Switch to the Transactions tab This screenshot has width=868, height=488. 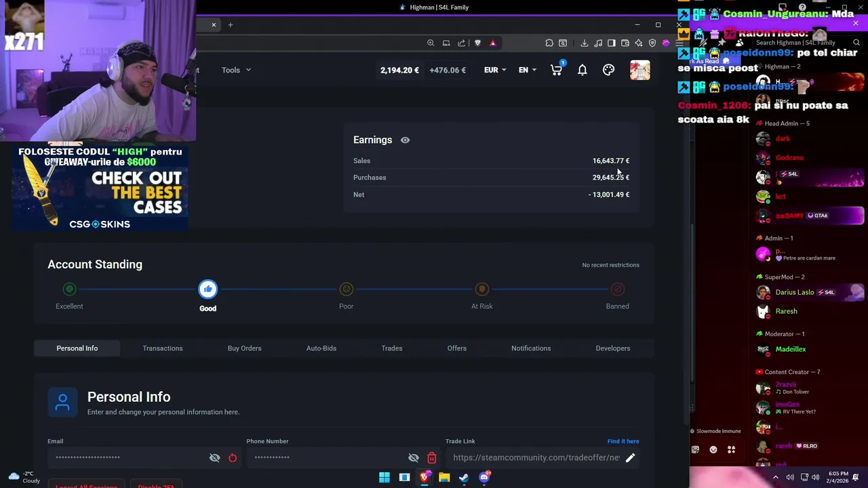[x=163, y=348]
